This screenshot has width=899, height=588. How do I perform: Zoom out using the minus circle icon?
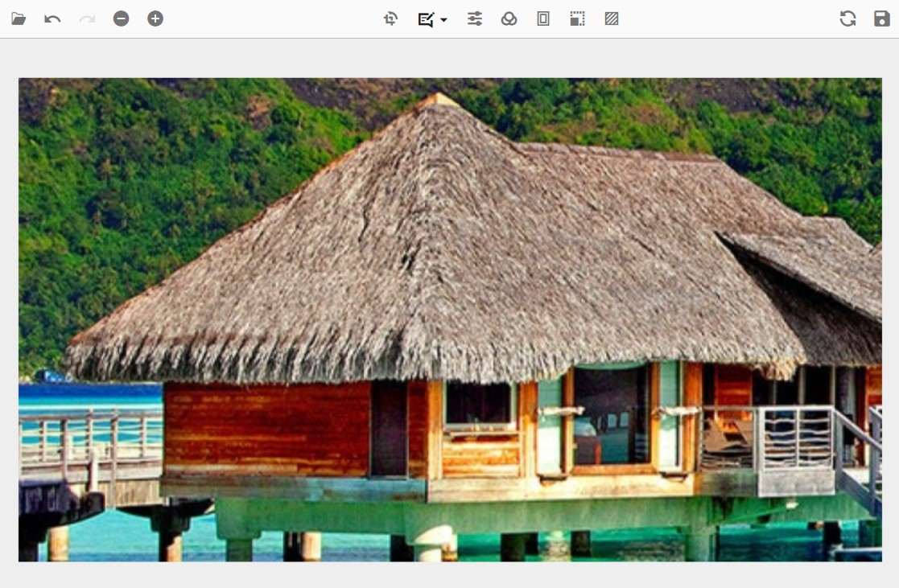[121, 19]
